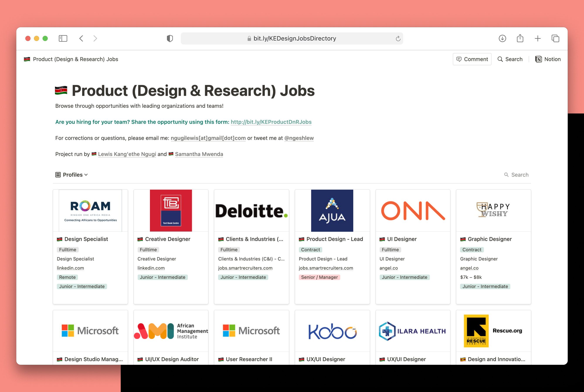Open the Lewis Kang'ethe Ngugi profile link
Viewport: 584px width, 392px height.
[127, 154]
